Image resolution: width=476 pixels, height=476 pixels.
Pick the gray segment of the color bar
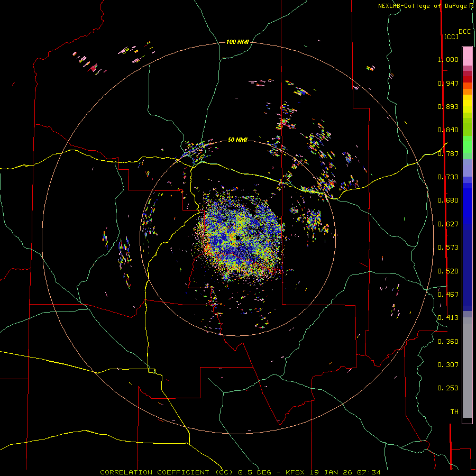point(467,368)
